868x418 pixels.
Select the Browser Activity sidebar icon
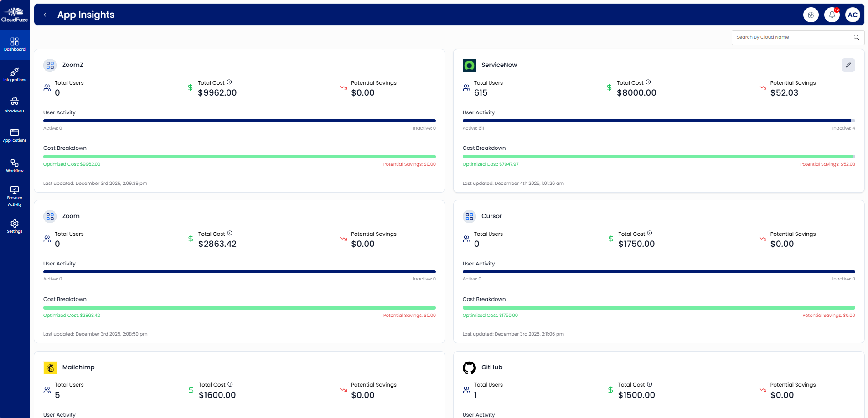click(x=15, y=193)
